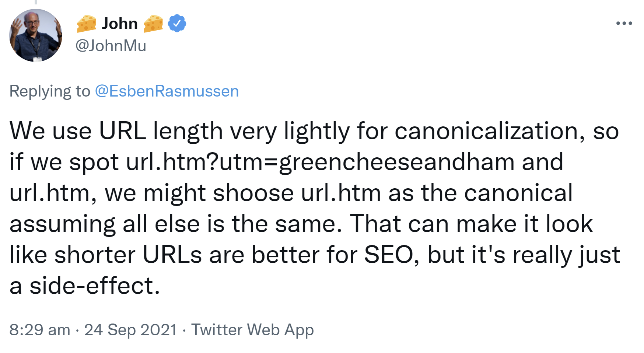Open John's @JohnMu profile handle
This screenshot has width=644, height=353.
tap(110, 46)
